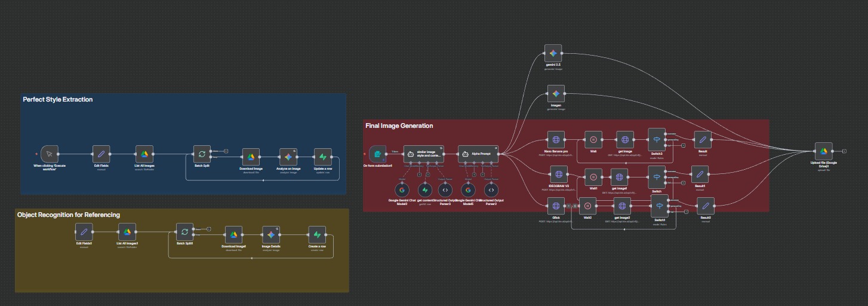This screenshot has height=306, width=868.
Task: Select the Upload file (Google Drive)1 node
Action: pos(824,151)
